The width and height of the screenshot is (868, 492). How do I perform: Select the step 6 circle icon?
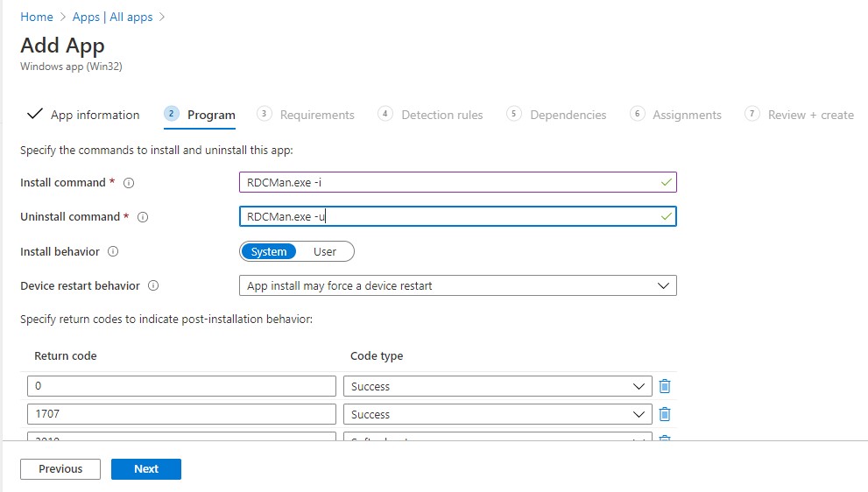(637, 114)
